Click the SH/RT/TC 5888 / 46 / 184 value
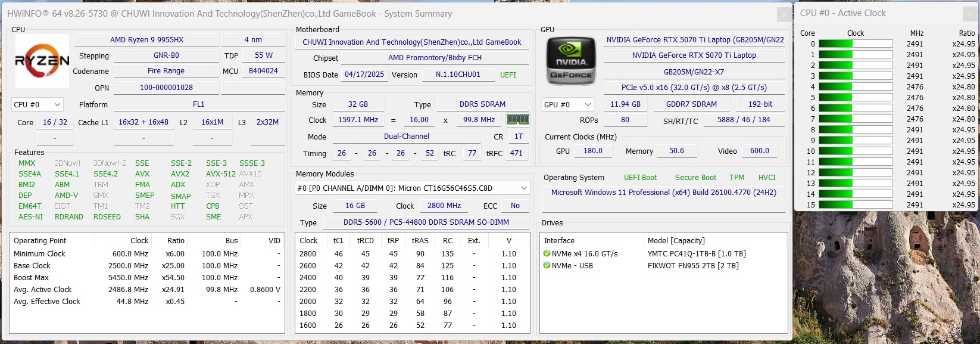This screenshot has height=344, width=980. tap(744, 120)
